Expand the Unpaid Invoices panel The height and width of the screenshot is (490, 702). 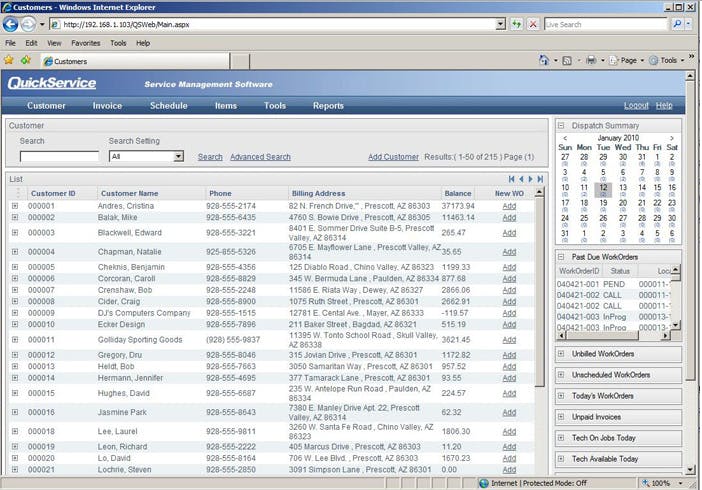561,417
